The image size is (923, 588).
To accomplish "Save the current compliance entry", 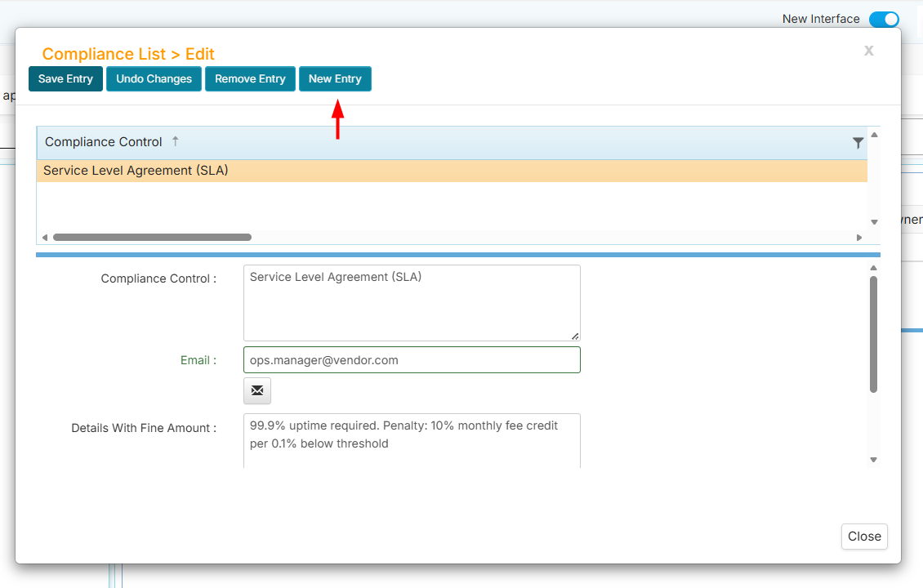I will point(65,79).
